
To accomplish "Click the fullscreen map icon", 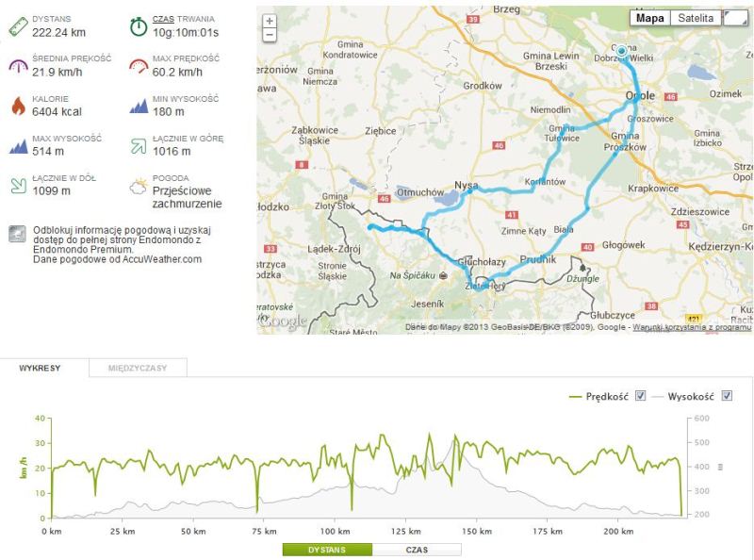I will (x=734, y=18).
